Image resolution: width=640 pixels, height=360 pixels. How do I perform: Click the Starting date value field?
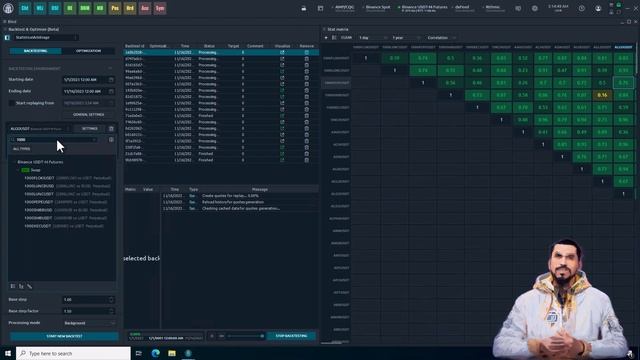pyautogui.click(x=84, y=80)
